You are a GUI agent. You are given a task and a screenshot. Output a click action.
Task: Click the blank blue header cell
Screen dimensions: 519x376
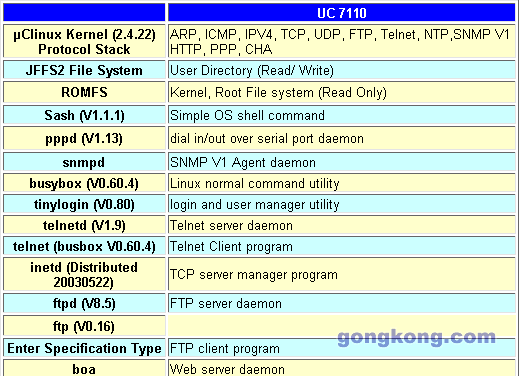pyautogui.click(x=84, y=13)
